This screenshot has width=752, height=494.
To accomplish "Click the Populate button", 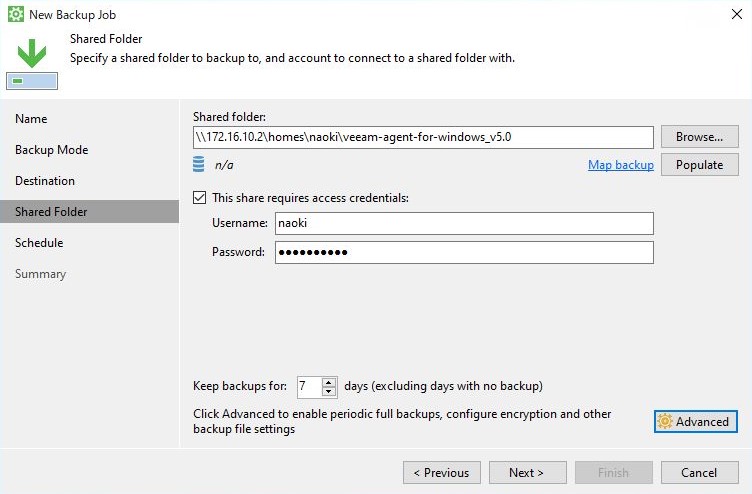I will (x=699, y=165).
